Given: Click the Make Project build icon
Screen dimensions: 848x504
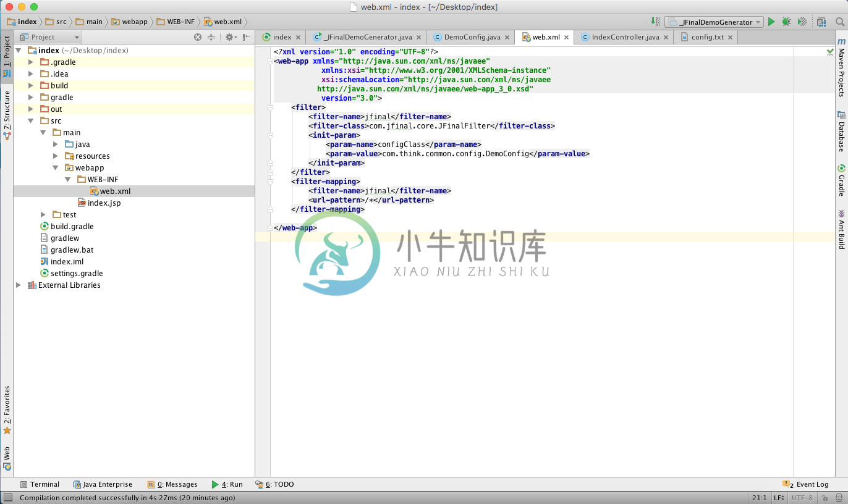Looking at the screenshot, I should click(656, 22).
